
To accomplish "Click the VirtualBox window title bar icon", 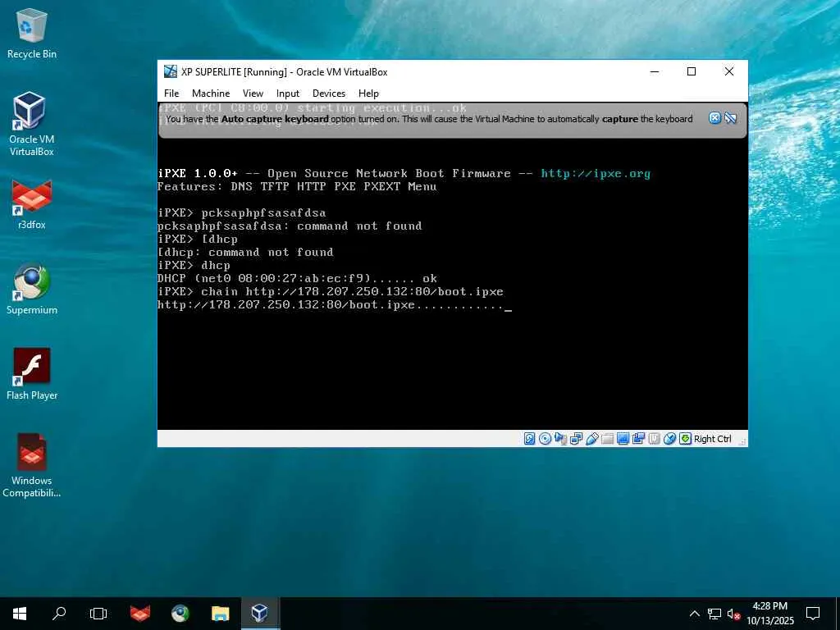I will tap(171, 71).
